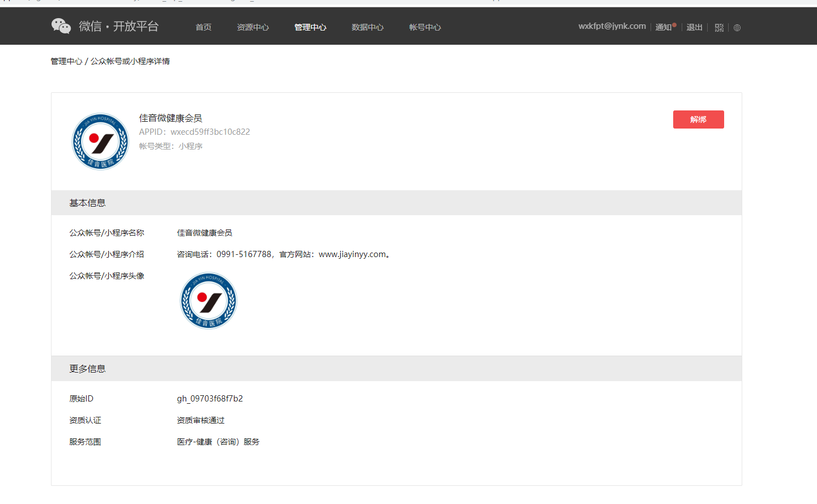Viewport: 817px width, 504px height.
Task: Select 管理中心 in the top navigation
Action: (310, 27)
